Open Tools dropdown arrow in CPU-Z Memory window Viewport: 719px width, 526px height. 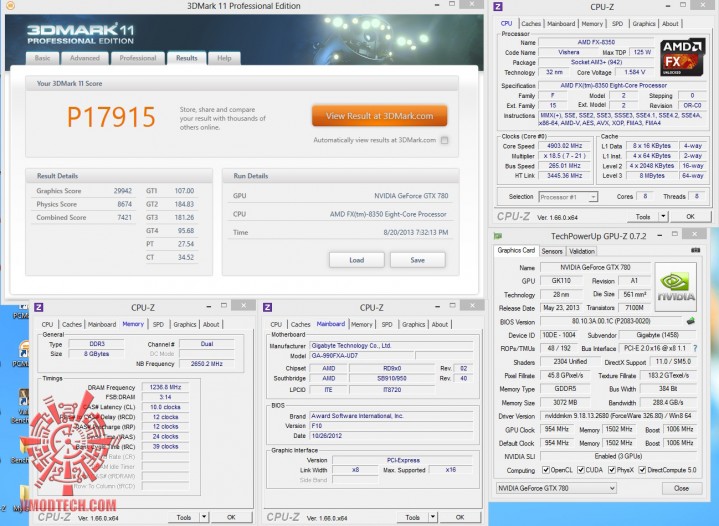(204, 517)
